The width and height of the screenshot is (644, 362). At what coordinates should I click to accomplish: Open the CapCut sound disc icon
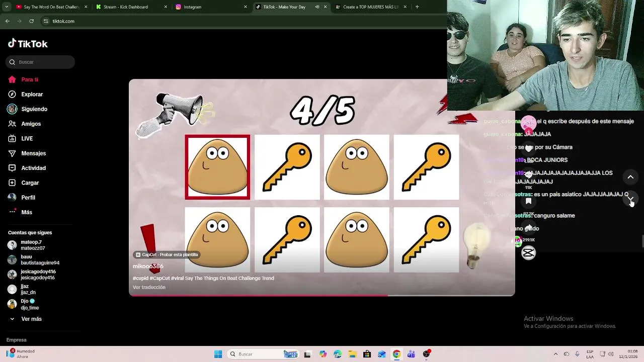528,253
